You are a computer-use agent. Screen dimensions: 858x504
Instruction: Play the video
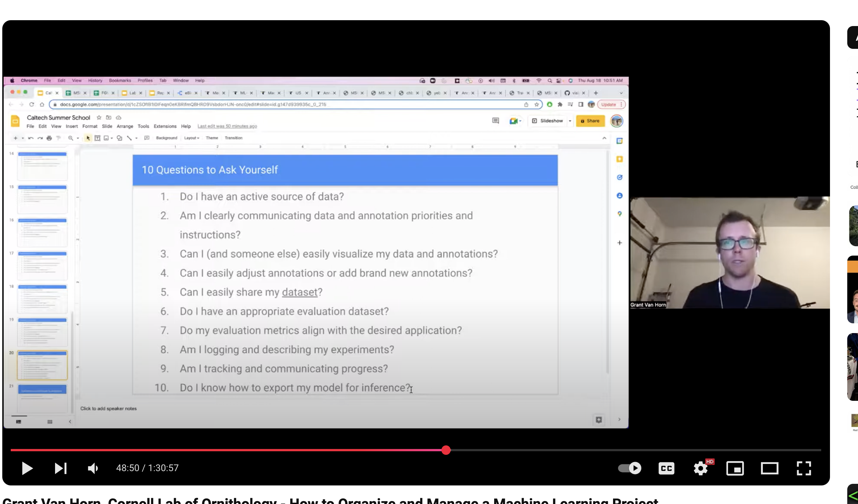point(27,468)
